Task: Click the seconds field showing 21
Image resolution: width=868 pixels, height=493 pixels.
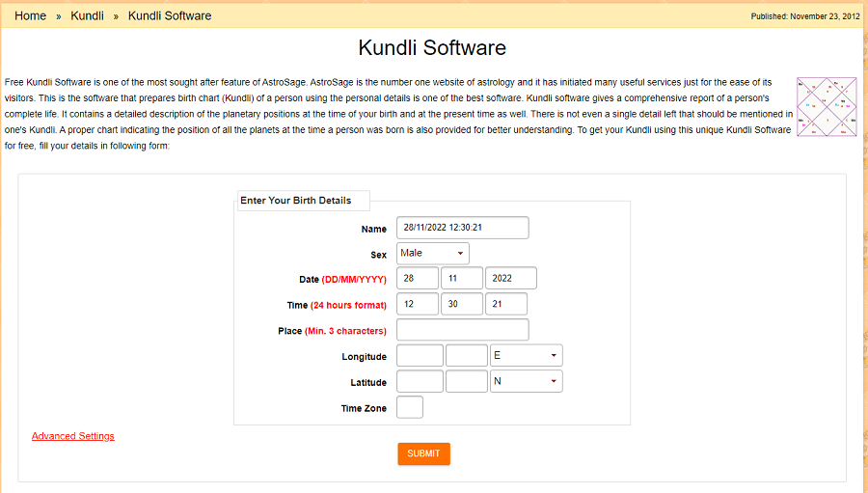Action: (506, 304)
